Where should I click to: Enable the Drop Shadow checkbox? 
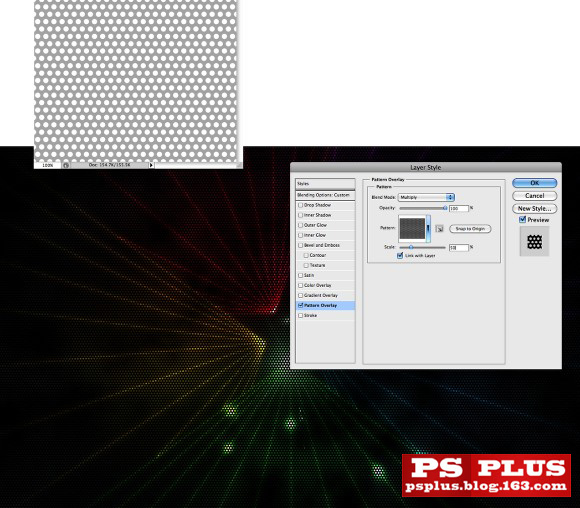(x=300, y=205)
